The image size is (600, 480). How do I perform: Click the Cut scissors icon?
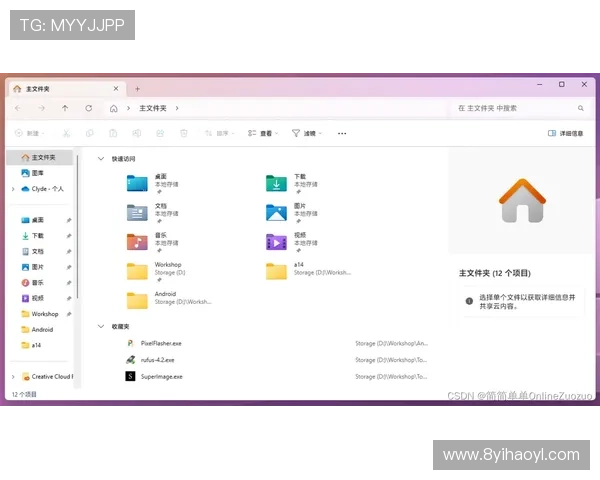66,133
